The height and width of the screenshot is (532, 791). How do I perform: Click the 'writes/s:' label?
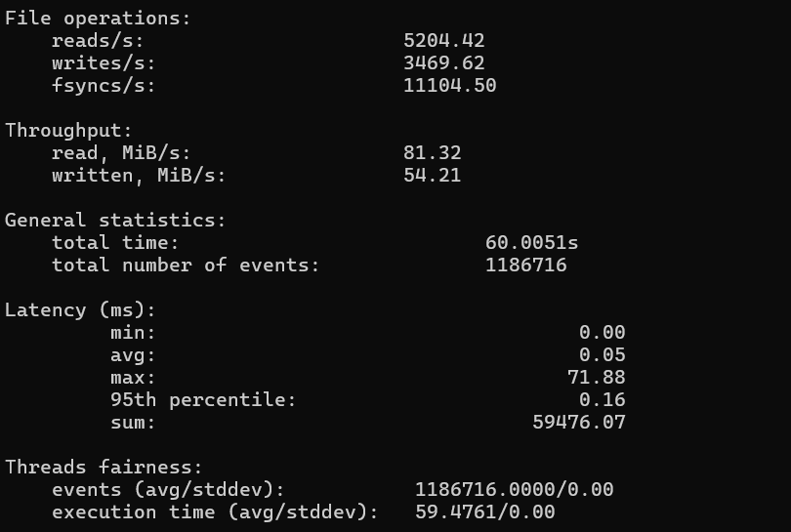click(x=104, y=63)
